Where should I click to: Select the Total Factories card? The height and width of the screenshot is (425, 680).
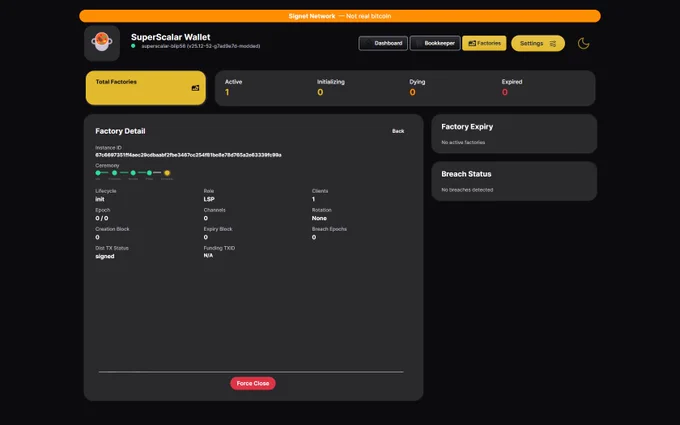(x=146, y=88)
